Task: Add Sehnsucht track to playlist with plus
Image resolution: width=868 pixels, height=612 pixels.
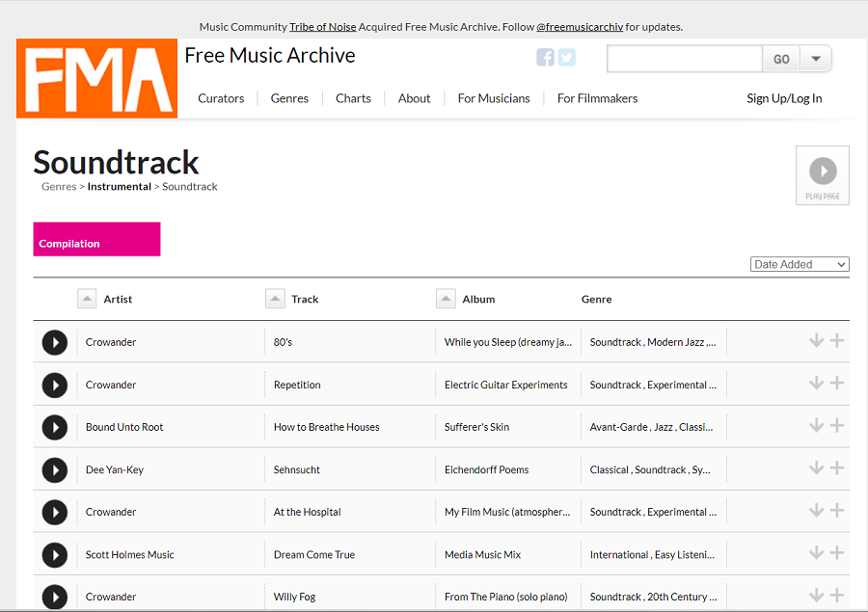Action: pyautogui.click(x=837, y=468)
